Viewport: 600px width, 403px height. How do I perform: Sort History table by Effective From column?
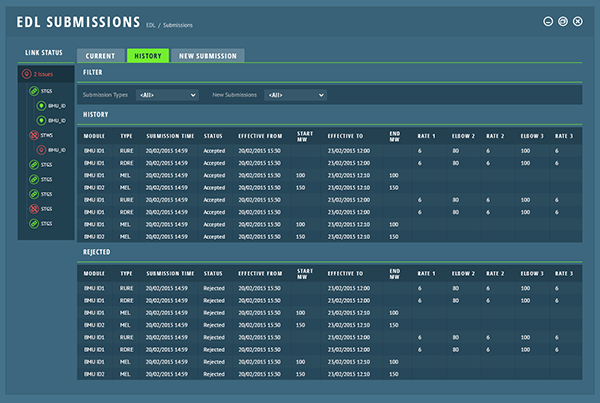(x=260, y=136)
